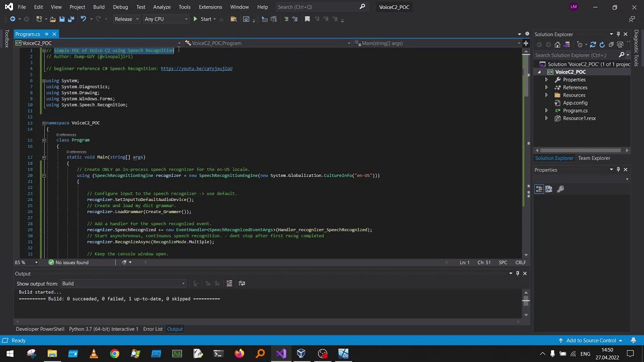Select Resource1.resx in Solution Explorer
Viewport: 644px width, 362px height.
pos(579,119)
